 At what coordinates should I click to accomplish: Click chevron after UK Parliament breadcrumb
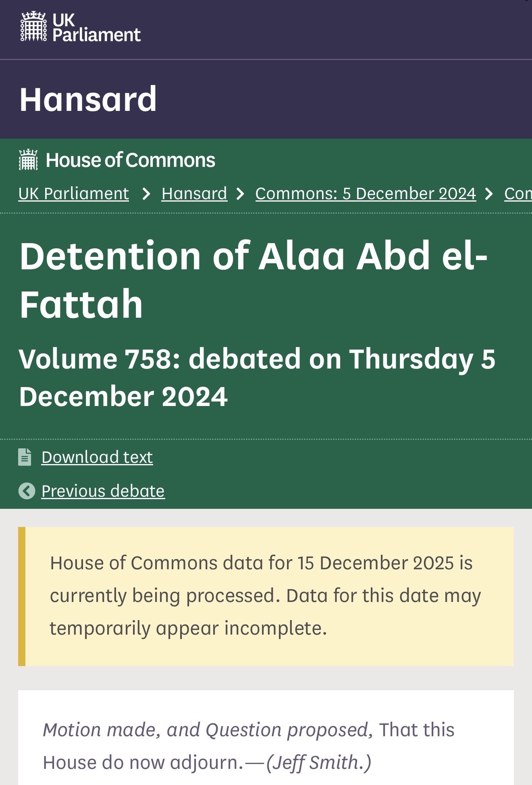coord(146,194)
